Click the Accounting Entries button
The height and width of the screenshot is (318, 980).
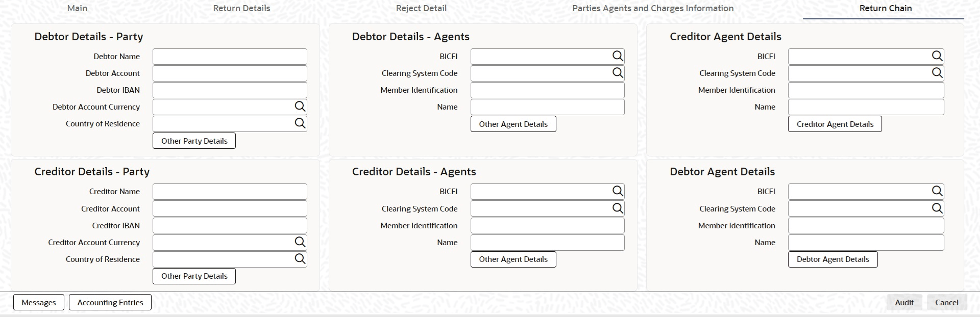[x=110, y=302]
